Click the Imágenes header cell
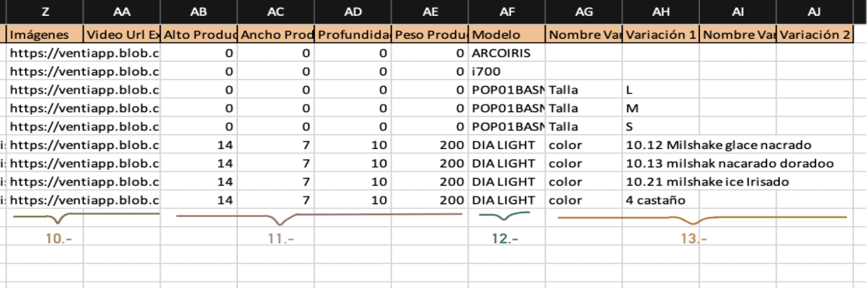Screen dimensions: 868x288 click(x=46, y=35)
